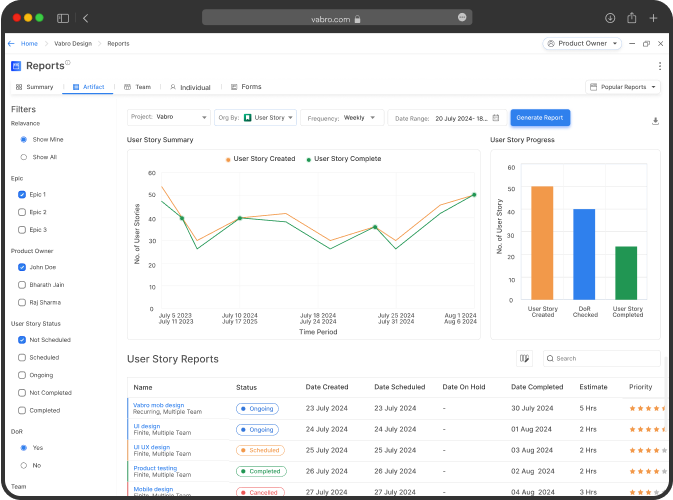Uncheck the John Doe product owner checkbox

pyautogui.click(x=23, y=267)
